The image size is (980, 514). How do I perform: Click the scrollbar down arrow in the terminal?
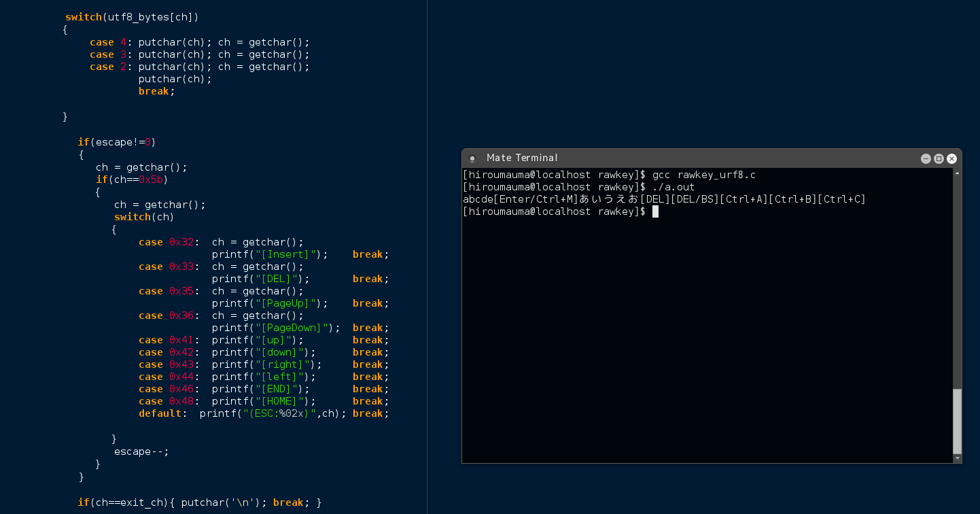(x=957, y=458)
